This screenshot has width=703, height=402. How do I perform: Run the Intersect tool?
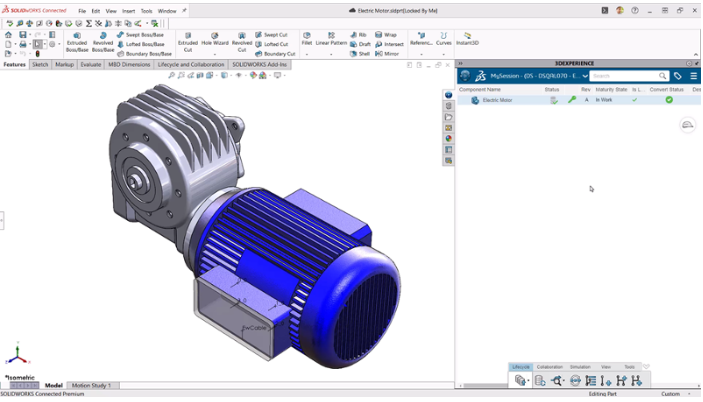click(x=389, y=44)
